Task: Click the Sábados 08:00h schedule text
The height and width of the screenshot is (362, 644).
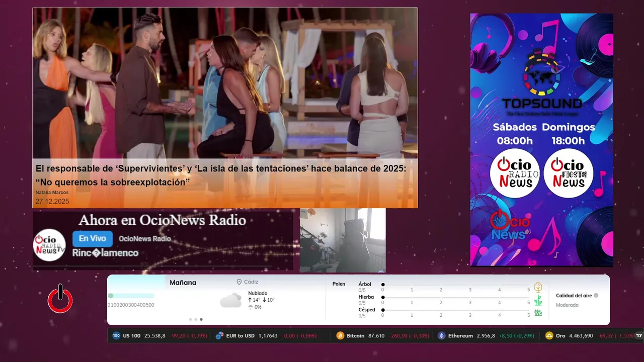Action: pyautogui.click(x=515, y=134)
